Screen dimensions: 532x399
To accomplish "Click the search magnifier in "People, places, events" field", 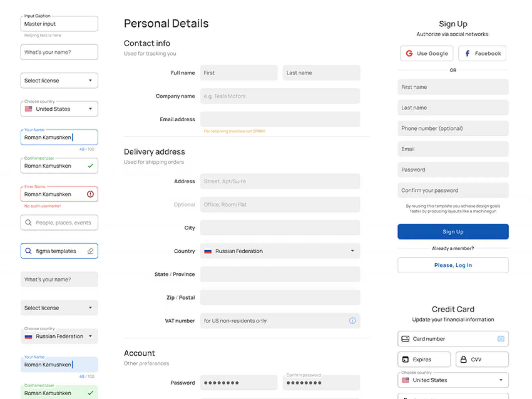I will point(28,222).
